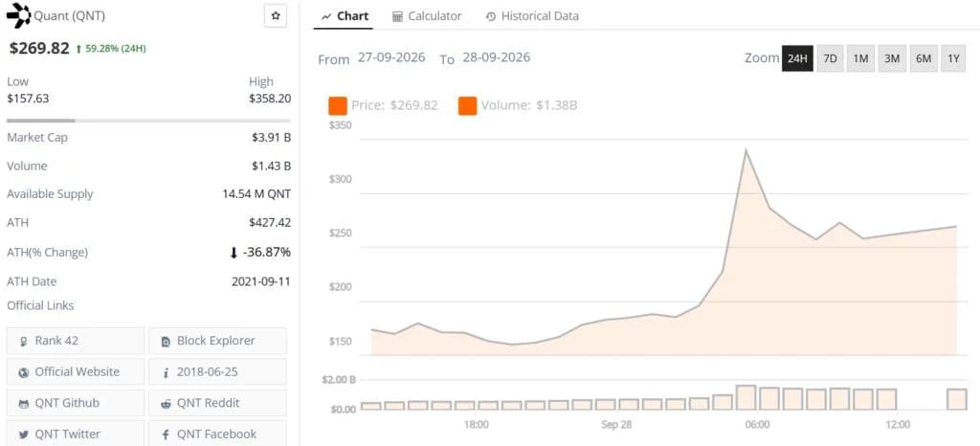Image resolution: width=980 pixels, height=446 pixels.
Task: Click the 2018-06-25 launch date button
Action: pos(217,371)
